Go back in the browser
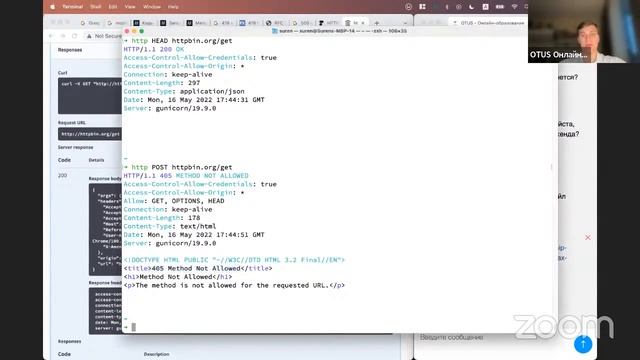 [51, 36]
